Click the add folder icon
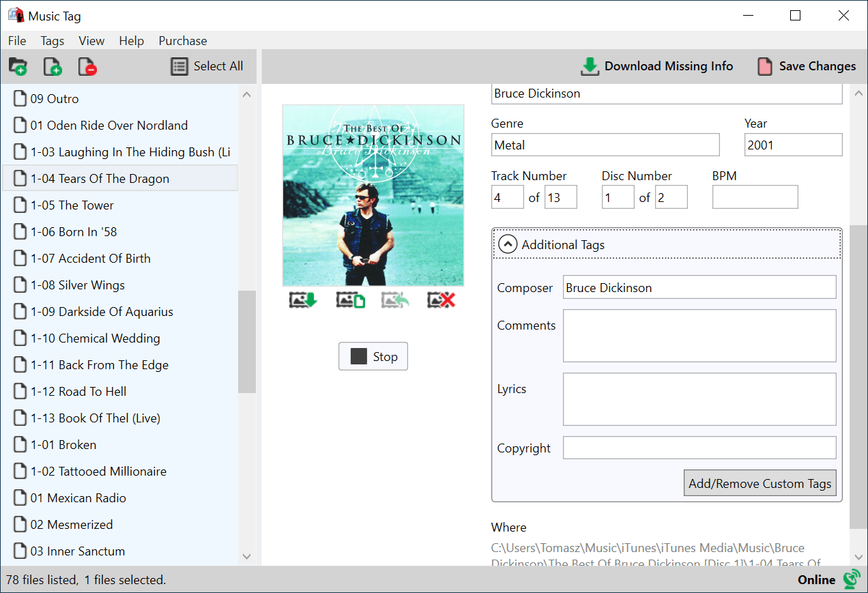868x593 pixels. tap(18, 66)
